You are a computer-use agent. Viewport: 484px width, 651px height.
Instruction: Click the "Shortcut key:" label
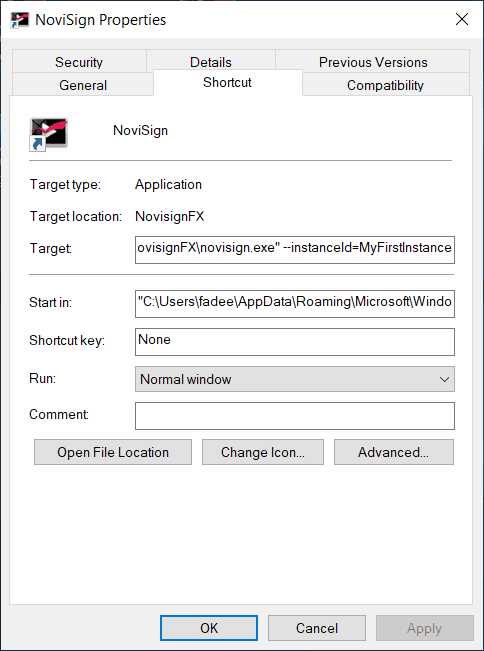[x=67, y=340]
